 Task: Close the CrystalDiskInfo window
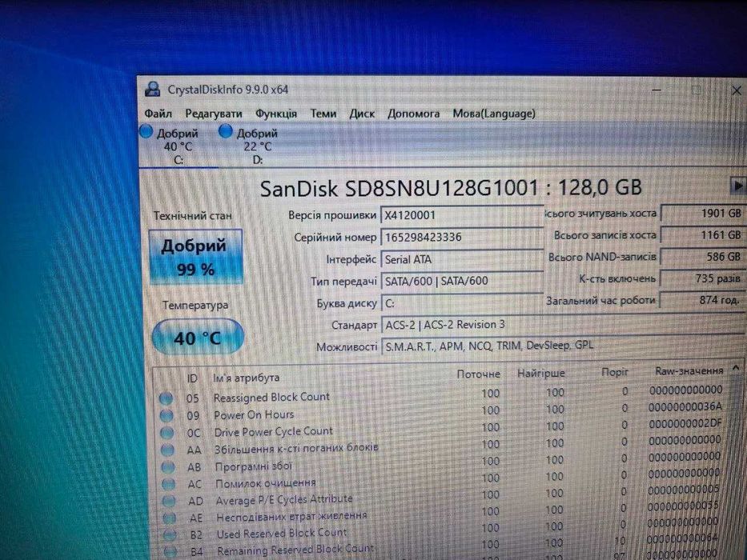click(737, 90)
